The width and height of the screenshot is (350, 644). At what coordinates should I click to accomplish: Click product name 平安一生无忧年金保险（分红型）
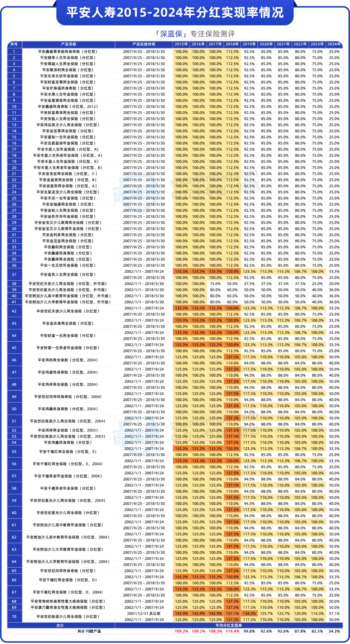68,265
